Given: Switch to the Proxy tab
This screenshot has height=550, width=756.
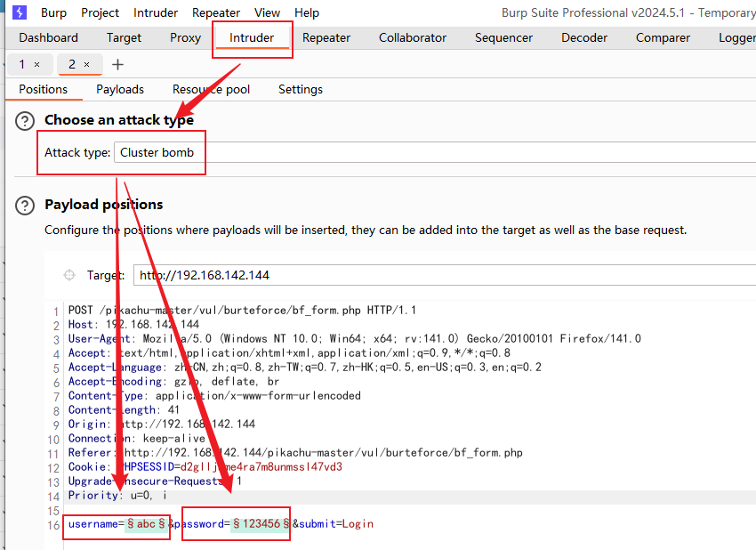Looking at the screenshot, I should (185, 37).
